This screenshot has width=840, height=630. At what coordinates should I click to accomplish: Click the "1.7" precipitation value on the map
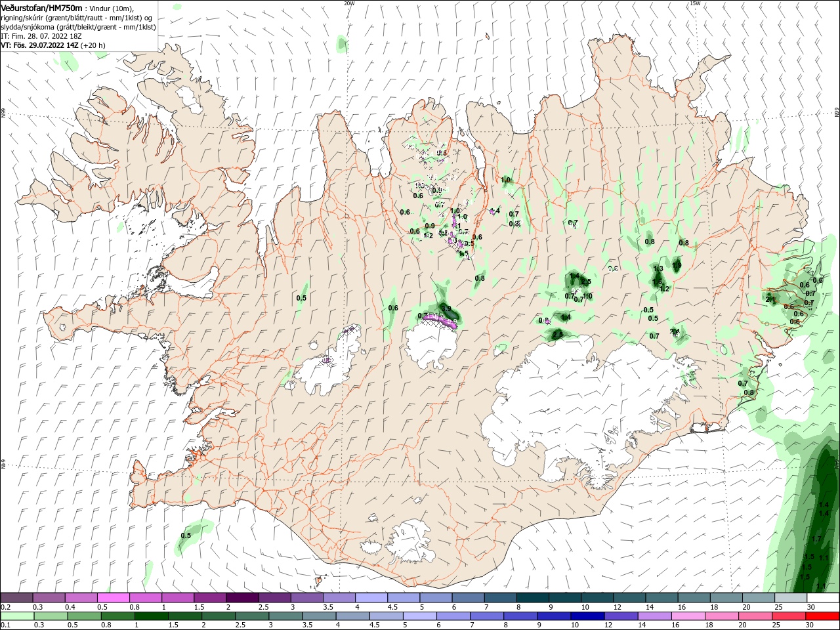817,539
